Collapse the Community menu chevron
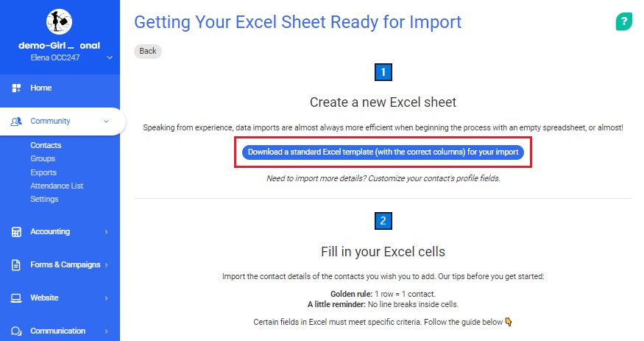This screenshot has width=644, height=341. pyautogui.click(x=106, y=122)
